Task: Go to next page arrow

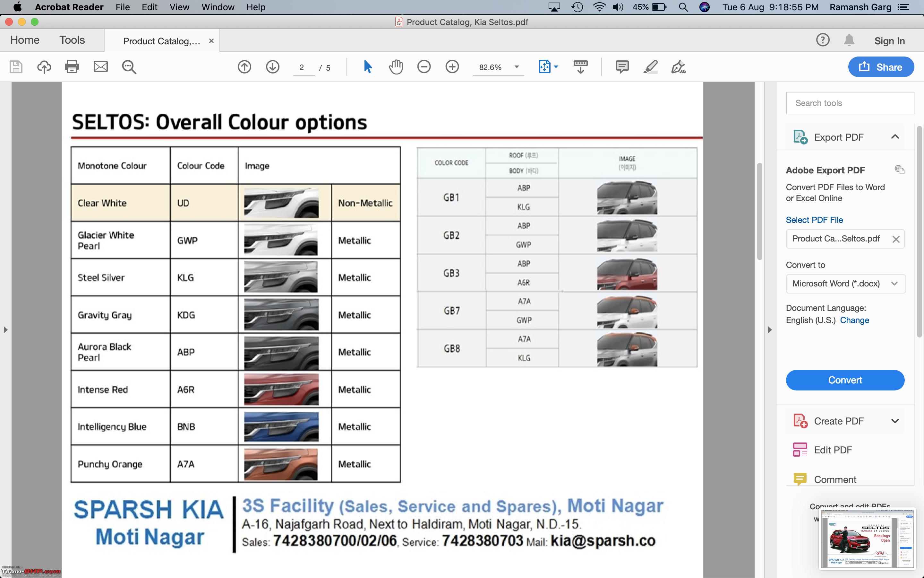Action: (273, 67)
